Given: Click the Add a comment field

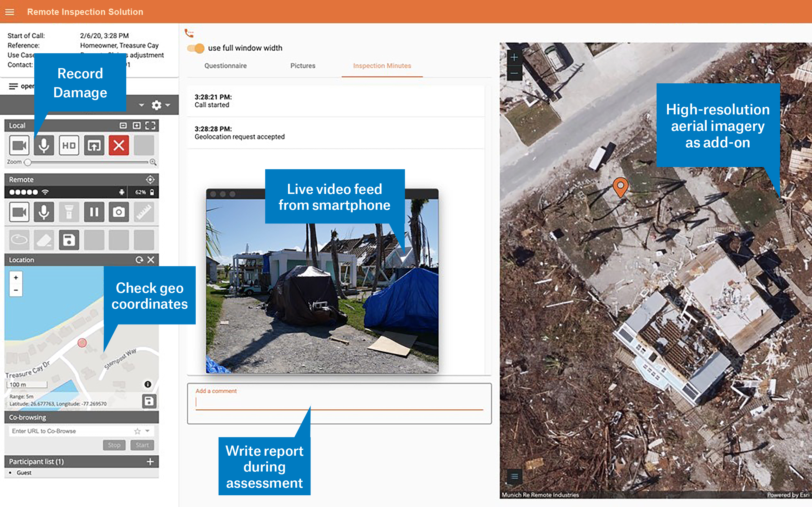Looking at the screenshot, I should 339,402.
